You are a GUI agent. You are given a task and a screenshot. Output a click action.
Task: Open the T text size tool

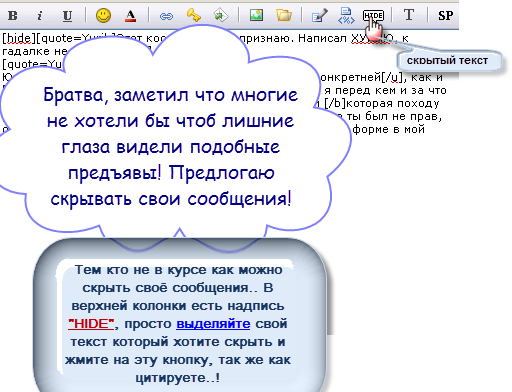pyautogui.click(x=409, y=15)
